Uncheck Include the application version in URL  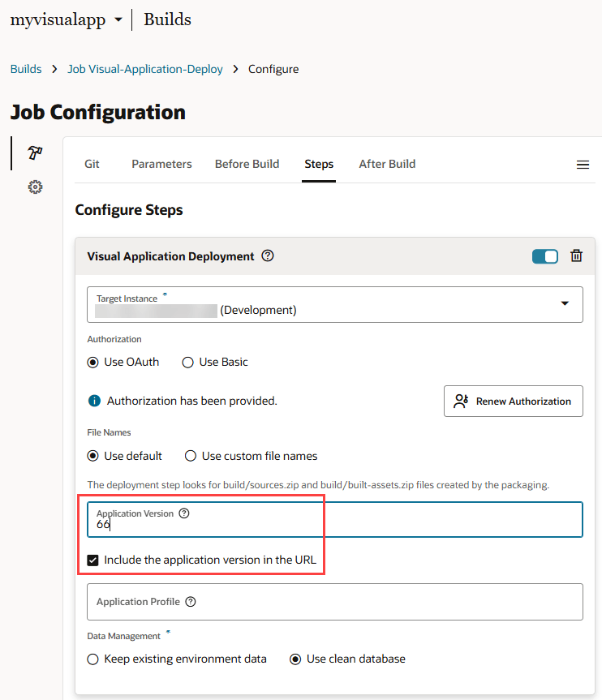[93, 560]
